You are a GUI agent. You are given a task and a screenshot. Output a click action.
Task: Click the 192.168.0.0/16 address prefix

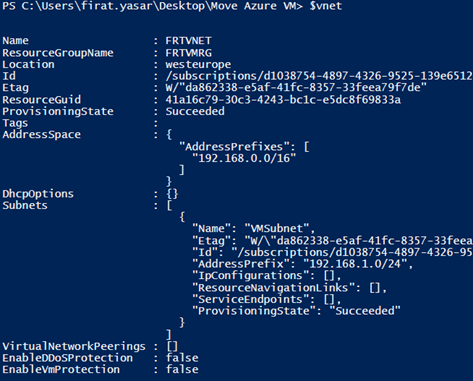pos(244,158)
